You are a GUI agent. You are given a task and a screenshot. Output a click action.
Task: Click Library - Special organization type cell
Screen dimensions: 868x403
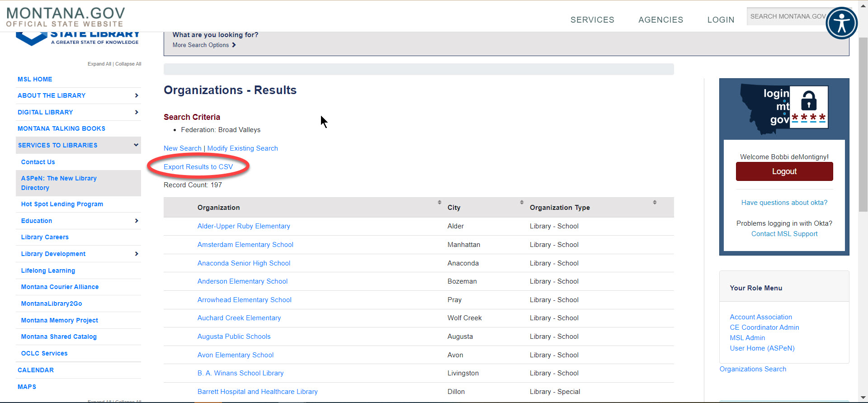tap(555, 392)
